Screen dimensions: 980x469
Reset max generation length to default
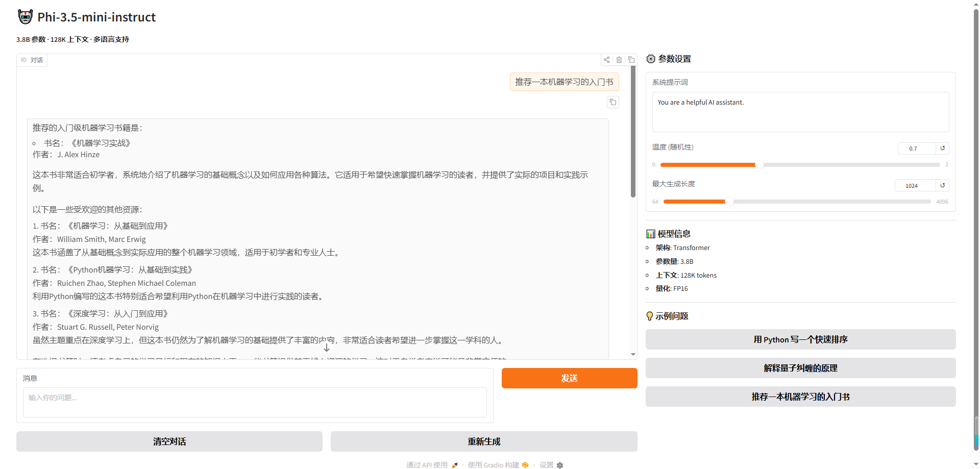943,185
